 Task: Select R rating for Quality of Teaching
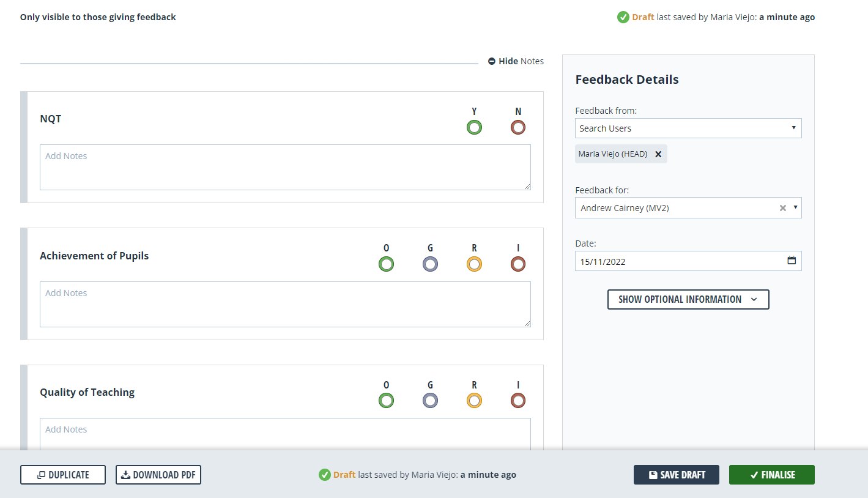tap(474, 400)
